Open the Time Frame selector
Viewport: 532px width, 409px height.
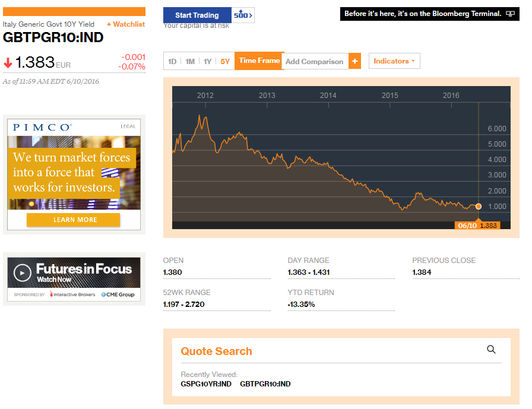[259, 61]
